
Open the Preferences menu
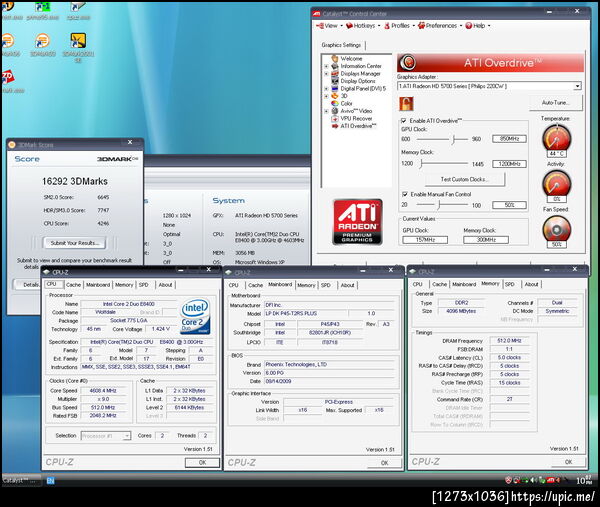coord(440,26)
